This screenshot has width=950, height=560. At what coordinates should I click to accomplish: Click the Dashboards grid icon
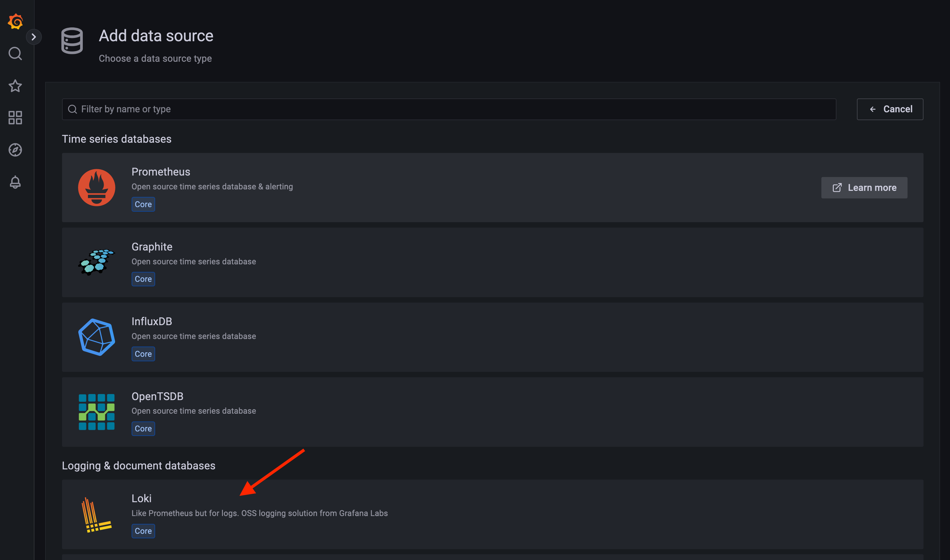tap(15, 117)
